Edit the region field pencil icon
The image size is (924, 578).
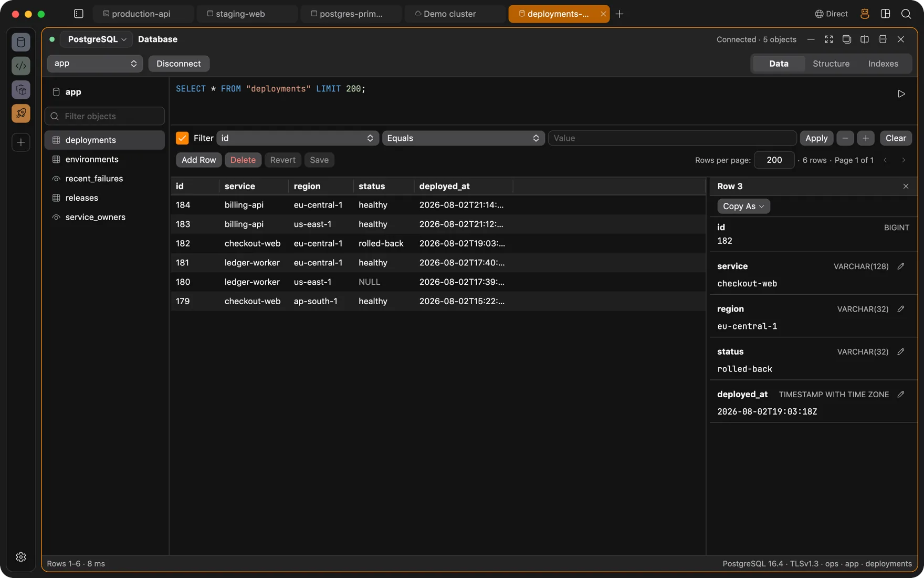[901, 309]
